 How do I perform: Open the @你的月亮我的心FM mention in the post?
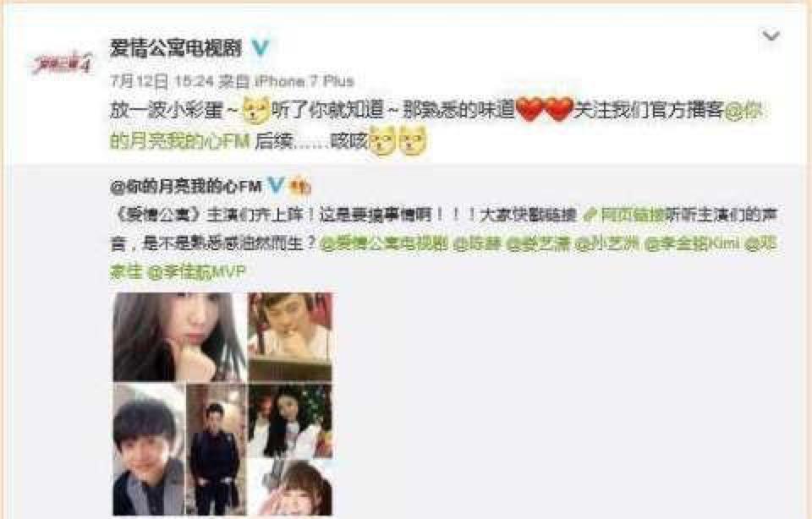coord(435,126)
